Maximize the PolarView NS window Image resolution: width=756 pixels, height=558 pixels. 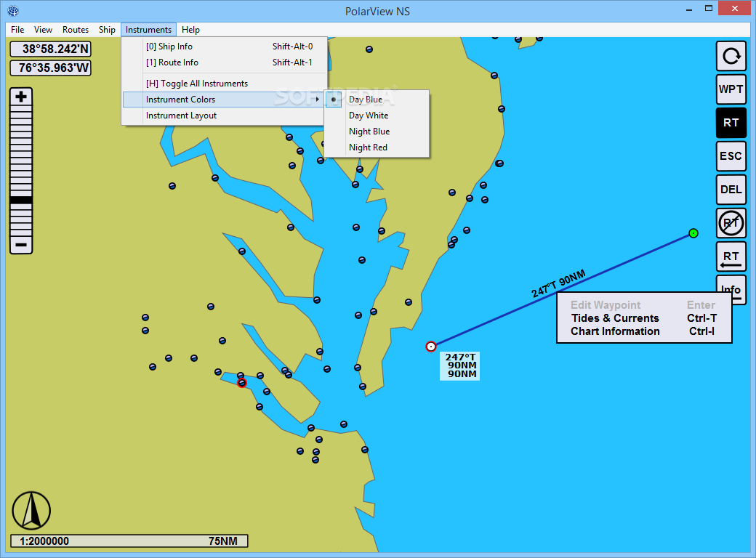pos(709,9)
